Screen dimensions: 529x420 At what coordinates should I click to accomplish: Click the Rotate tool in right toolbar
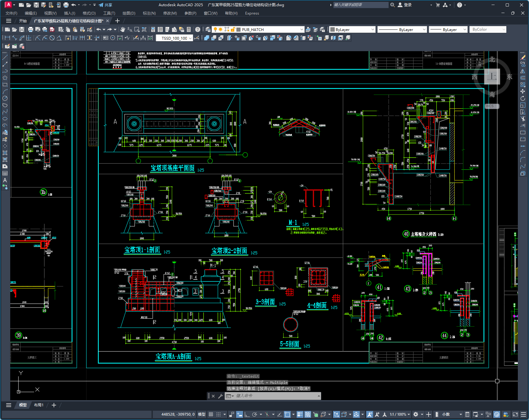[523, 98]
